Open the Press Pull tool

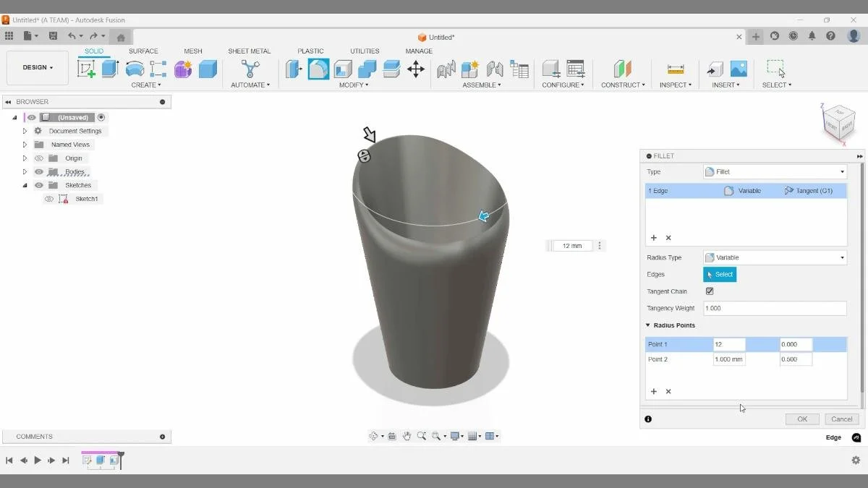294,68
